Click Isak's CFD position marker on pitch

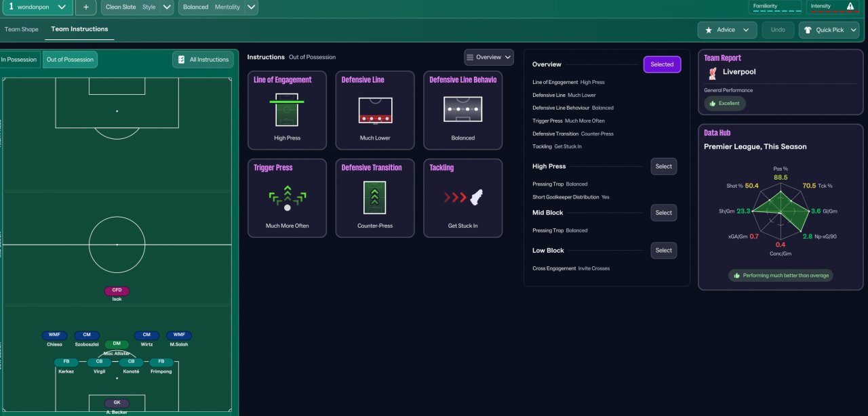tap(117, 291)
